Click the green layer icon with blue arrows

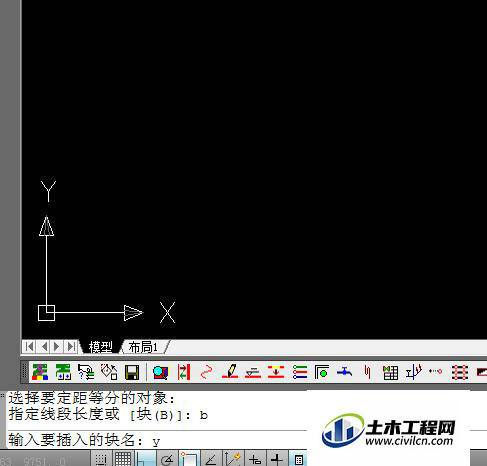point(63,372)
